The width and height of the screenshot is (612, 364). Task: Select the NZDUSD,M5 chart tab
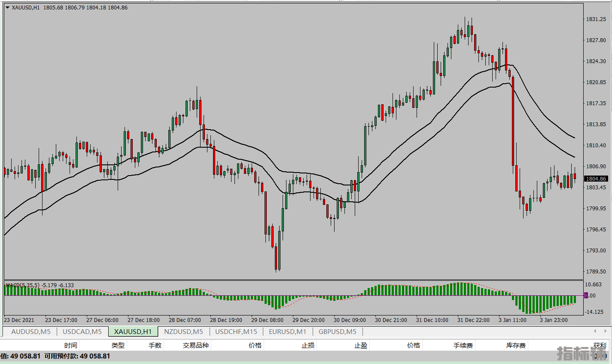183,331
